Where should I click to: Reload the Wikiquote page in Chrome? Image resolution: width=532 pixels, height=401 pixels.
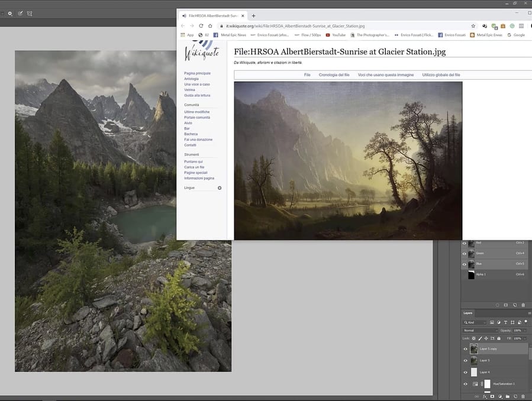[201, 26]
